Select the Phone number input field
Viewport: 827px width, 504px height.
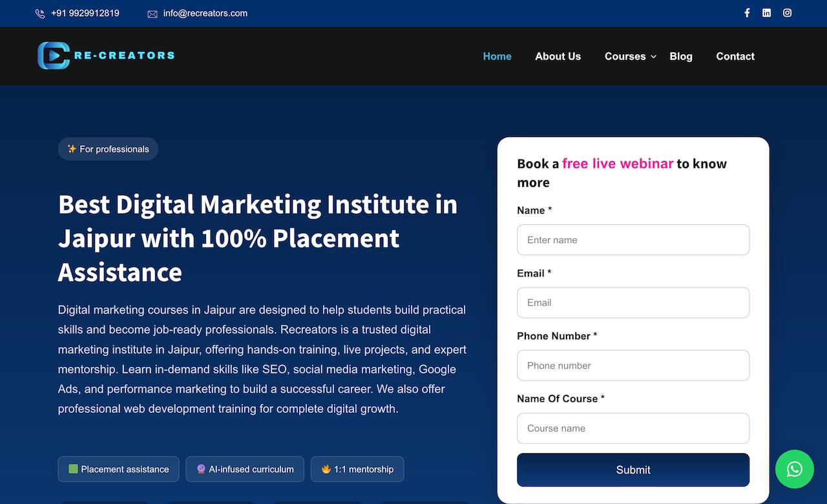pyautogui.click(x=633, y=365)
